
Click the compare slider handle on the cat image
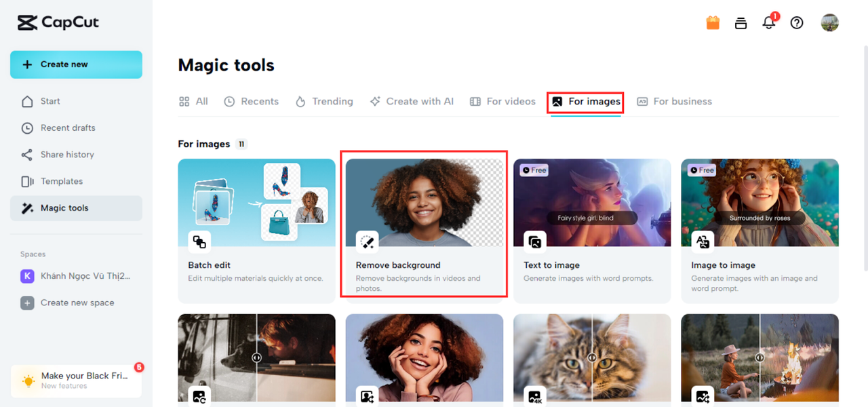592,357
